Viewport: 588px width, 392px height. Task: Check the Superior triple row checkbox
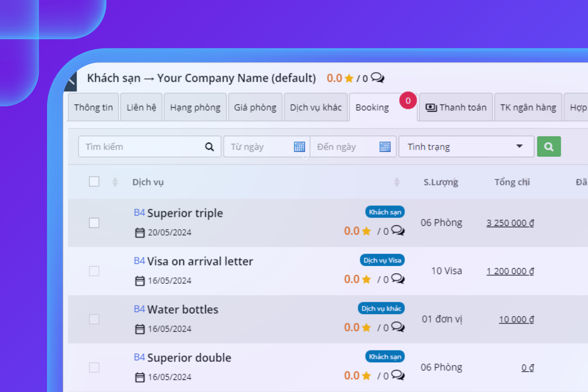coord(94,223)
